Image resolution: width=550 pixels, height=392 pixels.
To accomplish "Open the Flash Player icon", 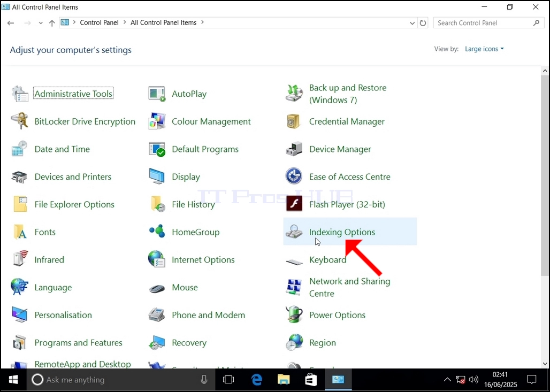I will 294,204.
